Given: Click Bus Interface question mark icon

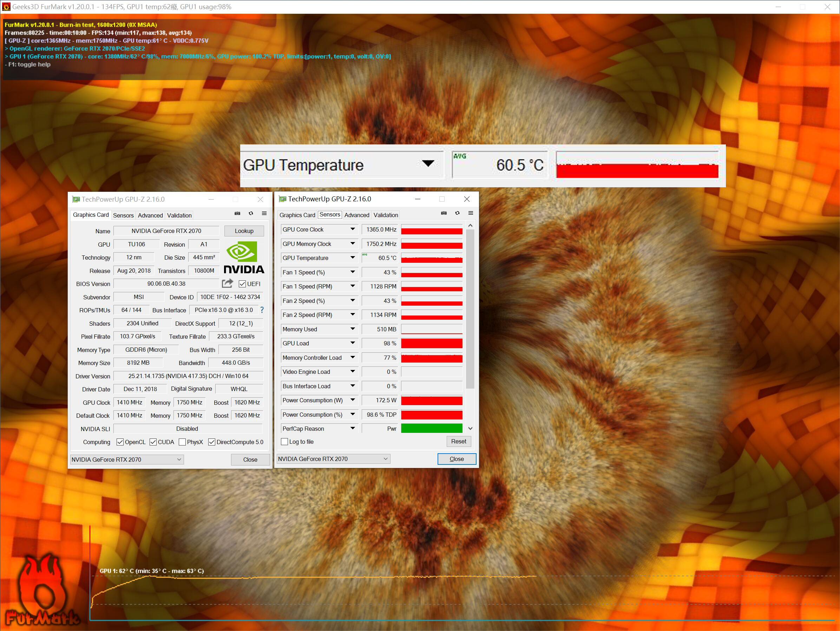Looking at the screenshot, I should pyautogui.click(x=262, y=310).
